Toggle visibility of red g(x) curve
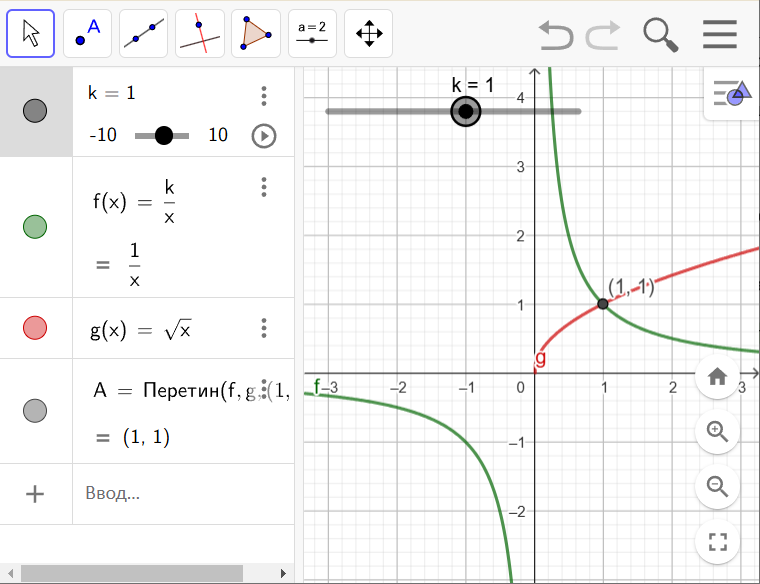Viewport: 760px width, 584px height. [x=35, y=328]
